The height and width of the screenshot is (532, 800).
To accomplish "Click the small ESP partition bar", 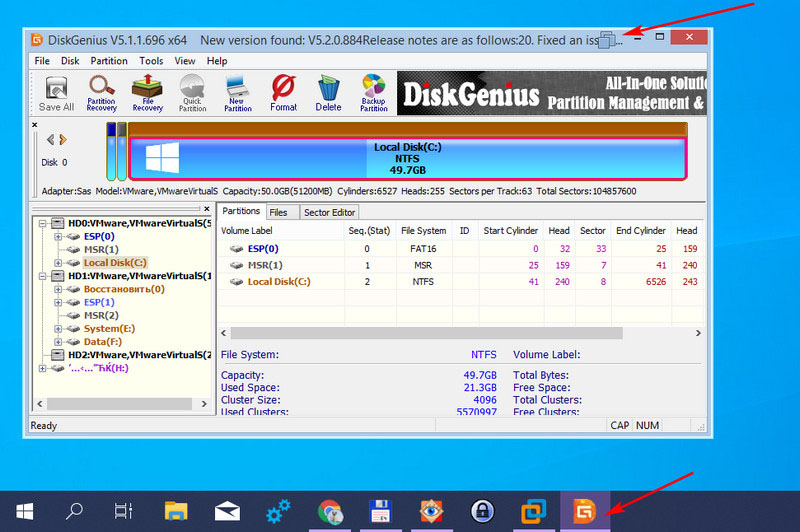I will (111, 151).
